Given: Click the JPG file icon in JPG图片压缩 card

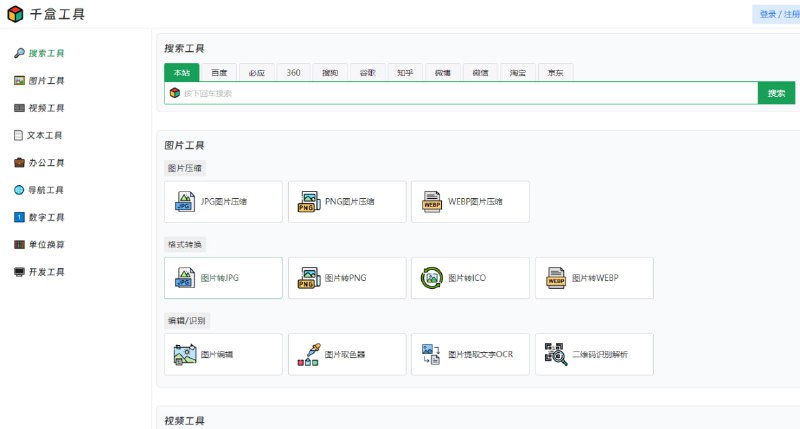Looking at the screenshot, I should tap(185, 201).
